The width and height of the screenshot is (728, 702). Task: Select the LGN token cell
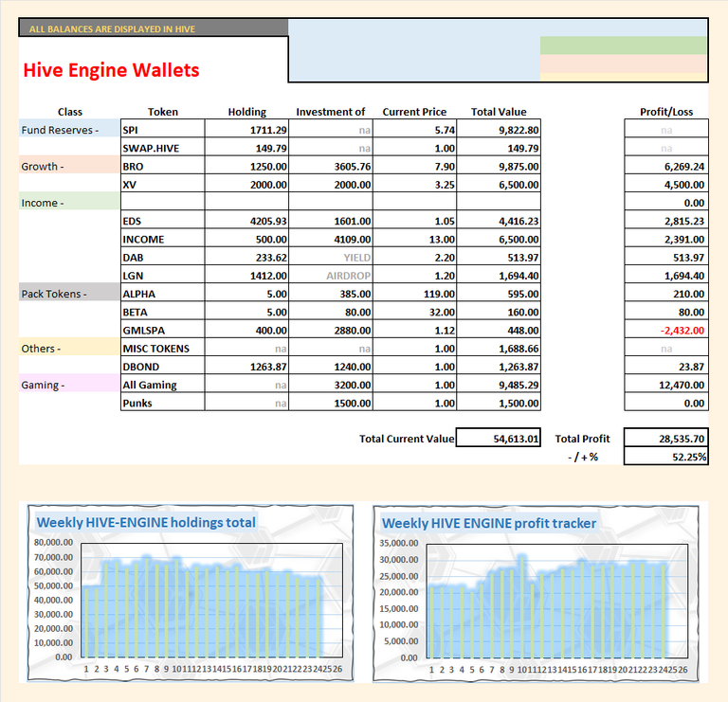click(x=162, y=274)
